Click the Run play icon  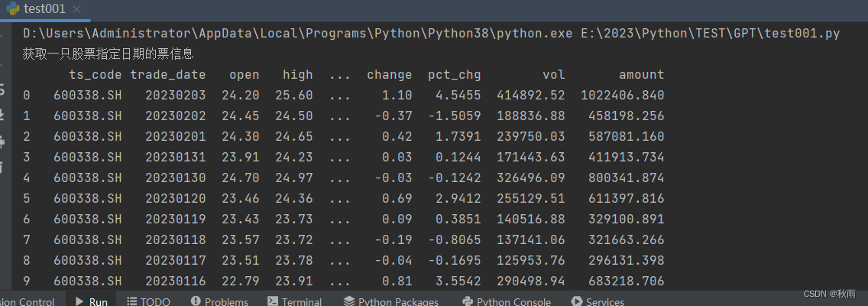(79, 301)
